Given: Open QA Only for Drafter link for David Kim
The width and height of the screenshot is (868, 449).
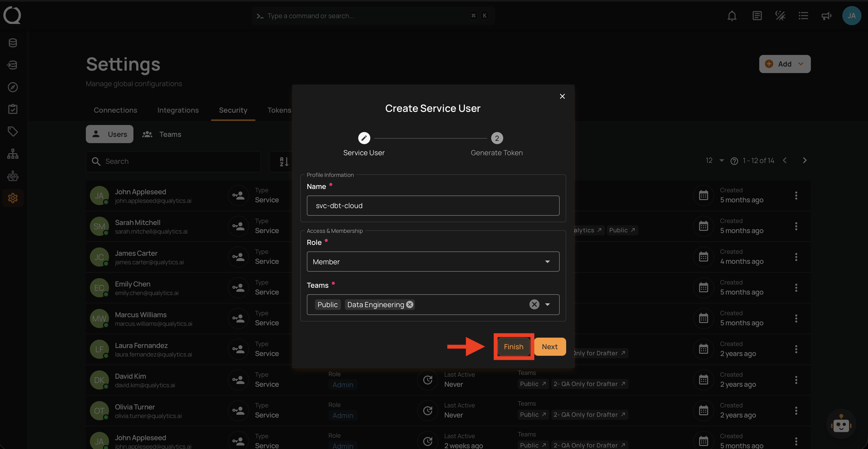Looking at the screenshot, I should point(589,384).
